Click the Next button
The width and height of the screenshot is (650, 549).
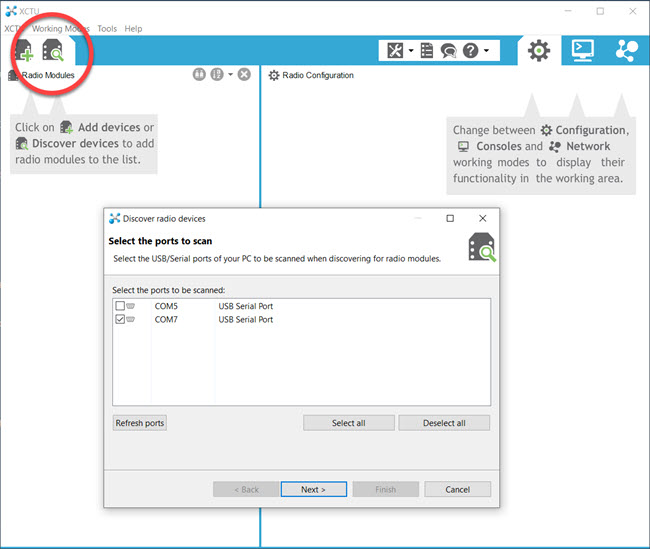pos(313,489)
